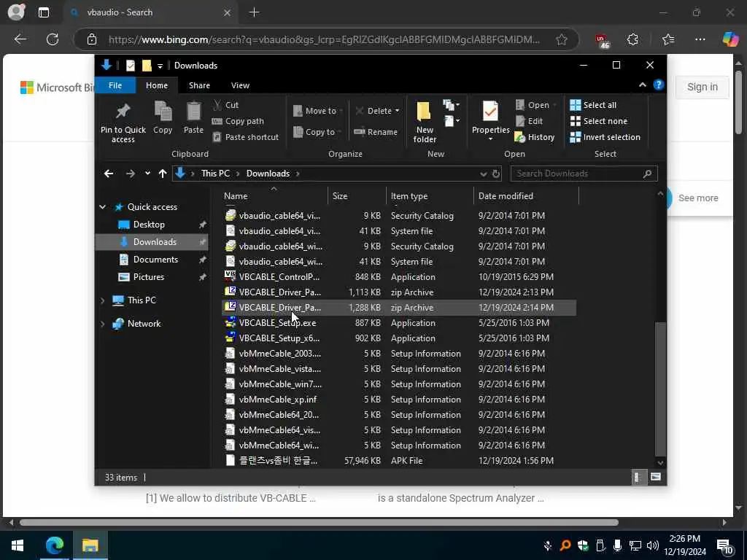Open Copilot in Edge toolbar
The image size is (747, 560).
[730, 39]
